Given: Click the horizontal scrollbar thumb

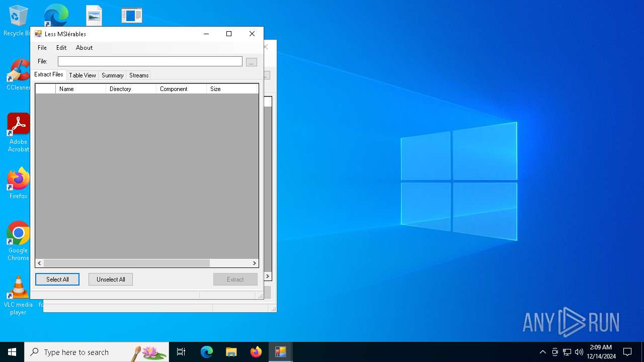Looking at the screenshot, I should coord(127,263).
